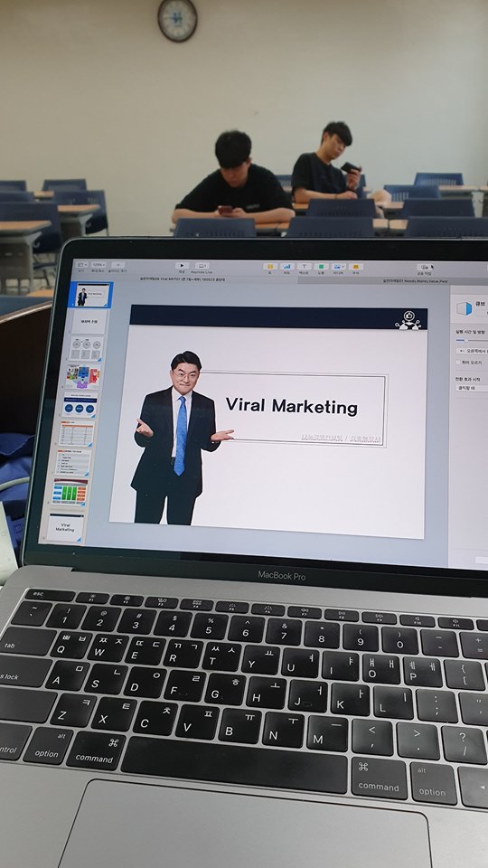Adjust the transition duration slider
Screen dimensions: 488x868
click(470, 340)
